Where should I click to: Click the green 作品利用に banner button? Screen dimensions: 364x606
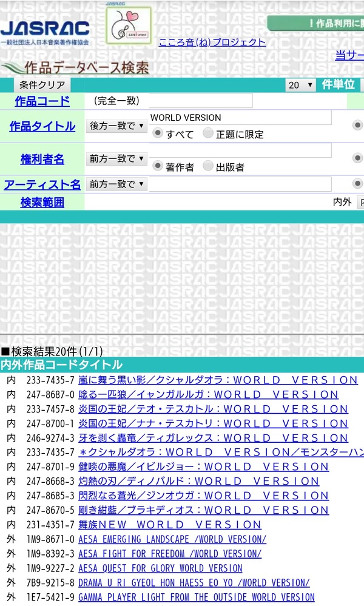[315, 23]
